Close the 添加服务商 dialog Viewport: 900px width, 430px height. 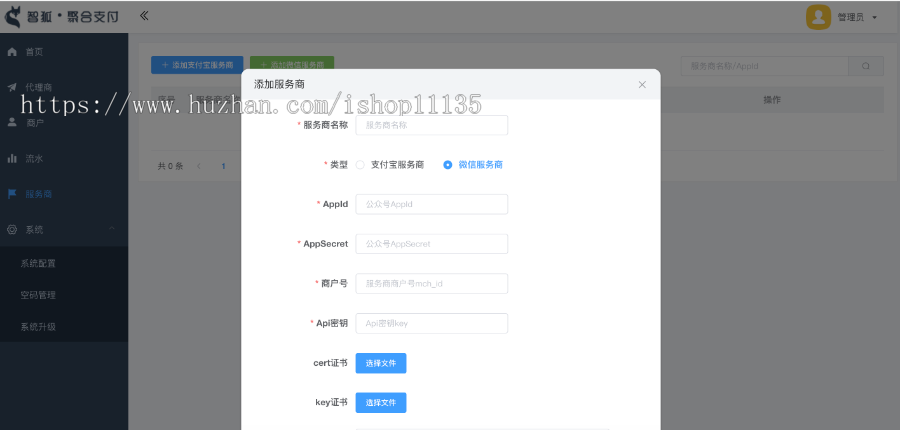click(642, 84)
